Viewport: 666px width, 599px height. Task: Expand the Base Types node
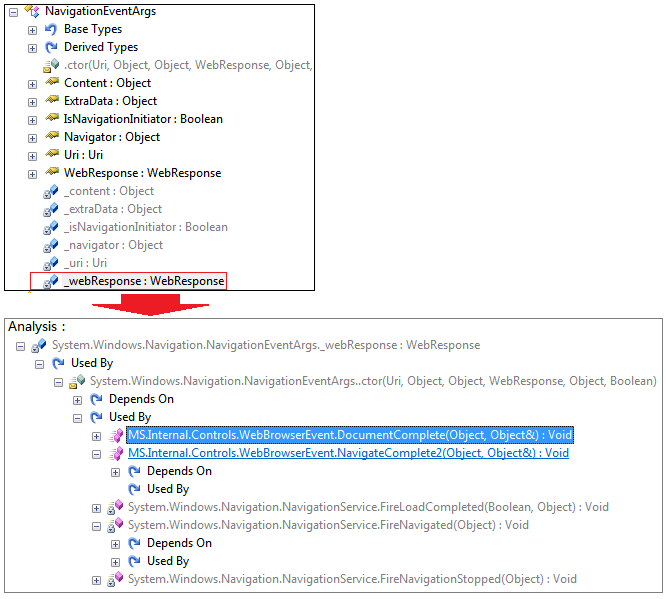[32, 29]
